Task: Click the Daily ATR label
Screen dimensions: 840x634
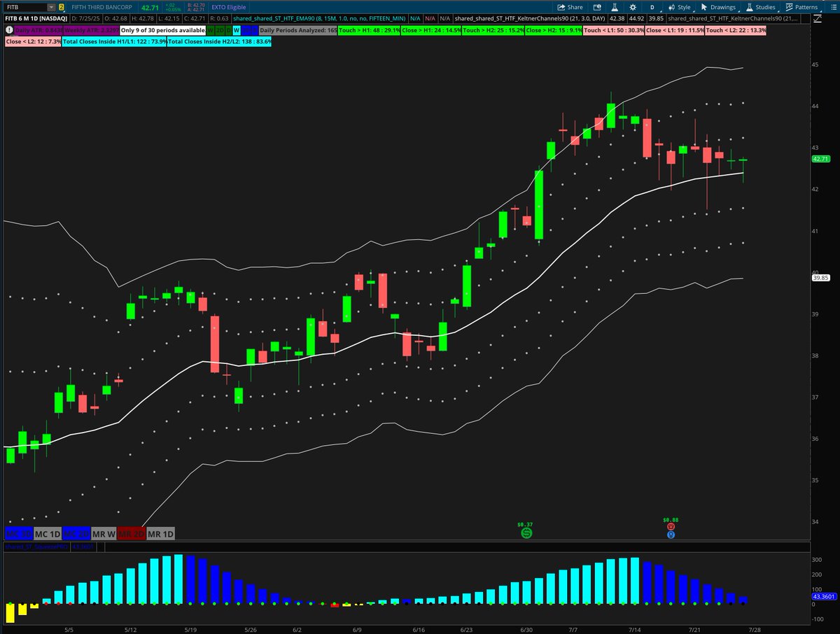Action: pos(38,30)
